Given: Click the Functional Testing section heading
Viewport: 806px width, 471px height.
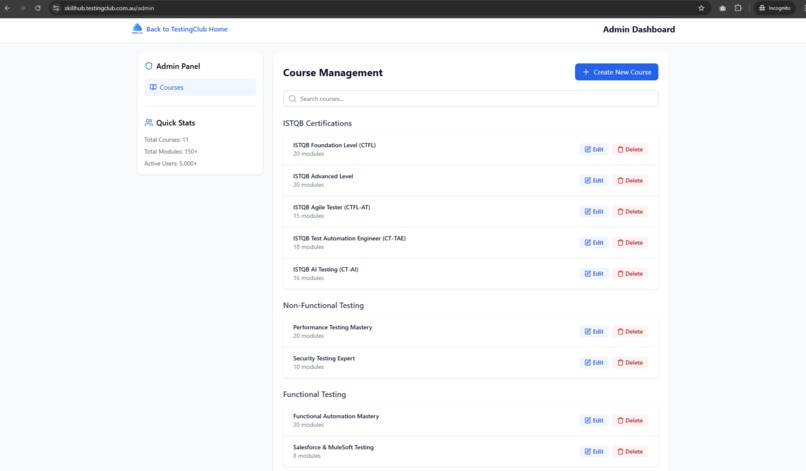Looking at the screenshot, I should coord(314,394).
